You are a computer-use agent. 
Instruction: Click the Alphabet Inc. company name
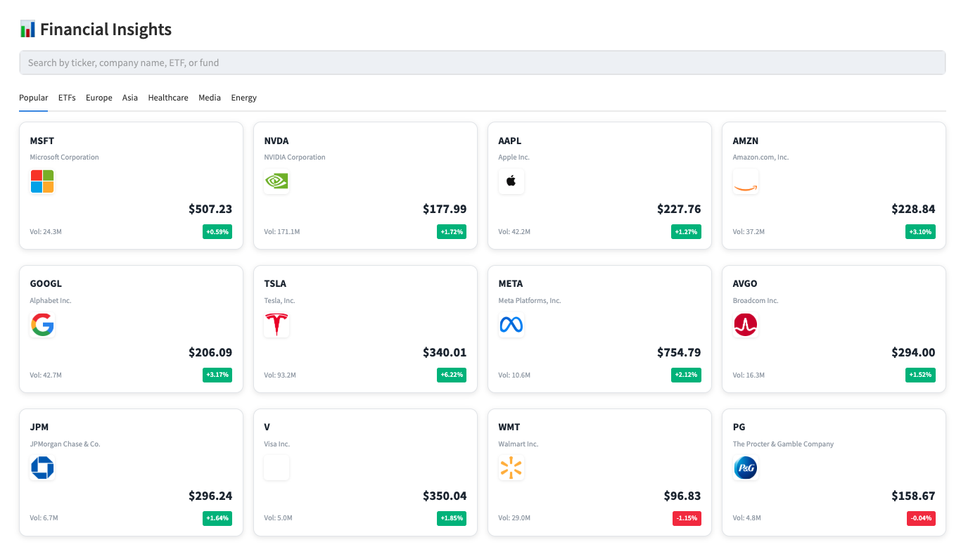[x=51, y=301]
